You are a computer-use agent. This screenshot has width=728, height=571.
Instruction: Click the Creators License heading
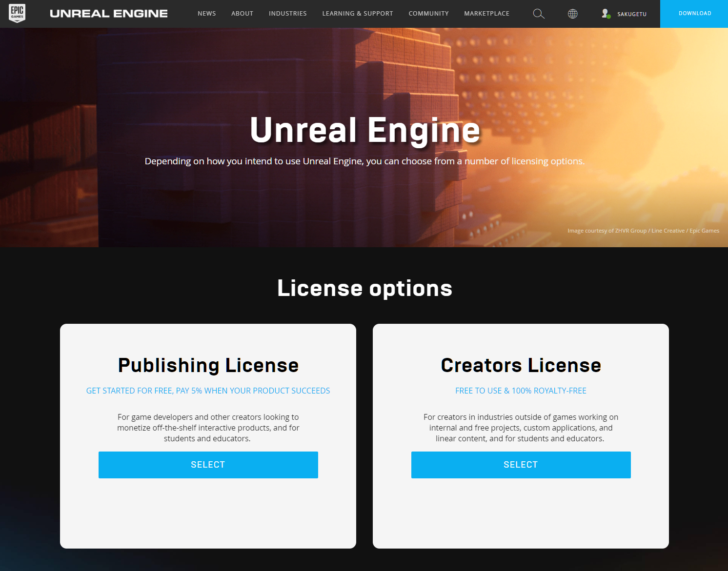tap(521, 365)
